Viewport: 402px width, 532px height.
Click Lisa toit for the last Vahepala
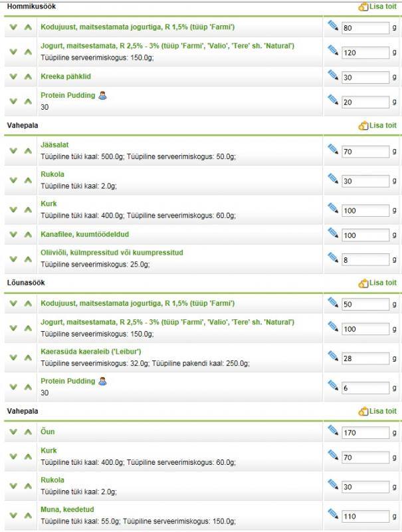[x=377, y=412]
